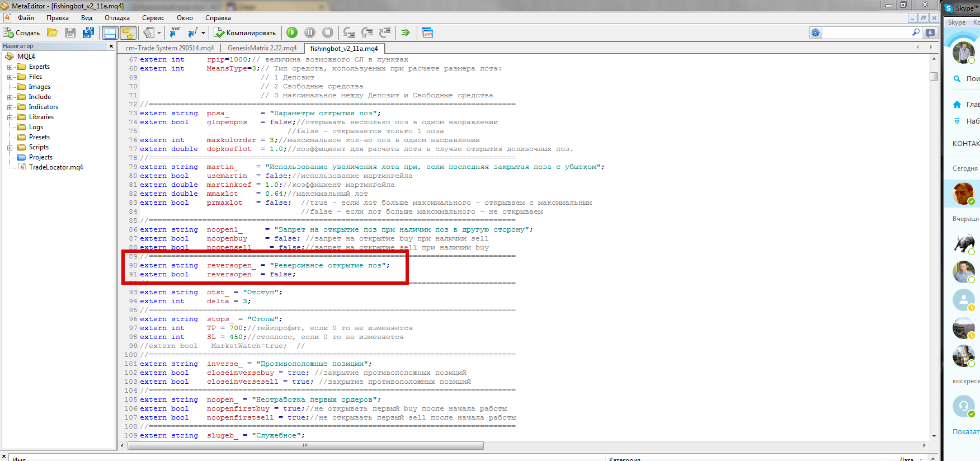
Task: Expand the Experts folder in Navigator
Action: (10, 67)
